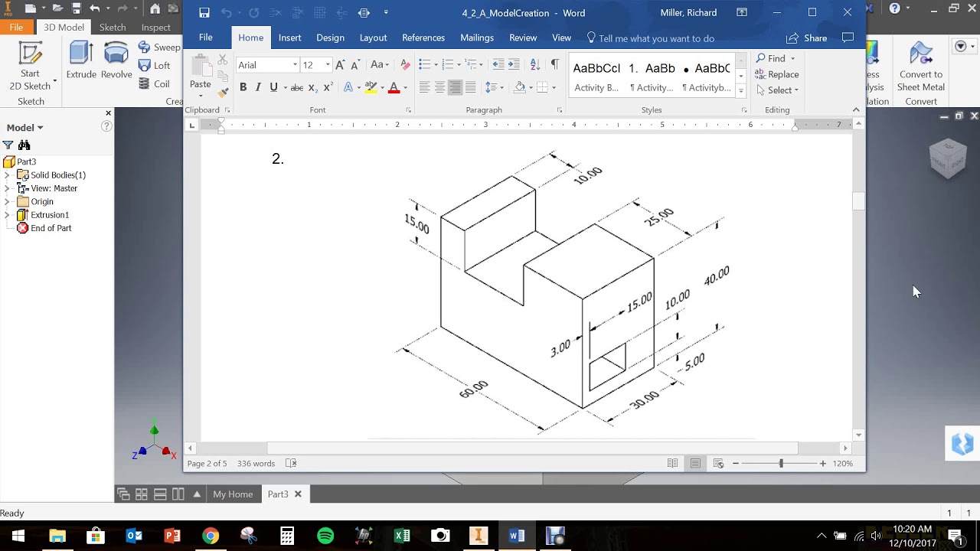Toggle bold formatting in Word
980x551 pixels.
(x=243, y=87)
